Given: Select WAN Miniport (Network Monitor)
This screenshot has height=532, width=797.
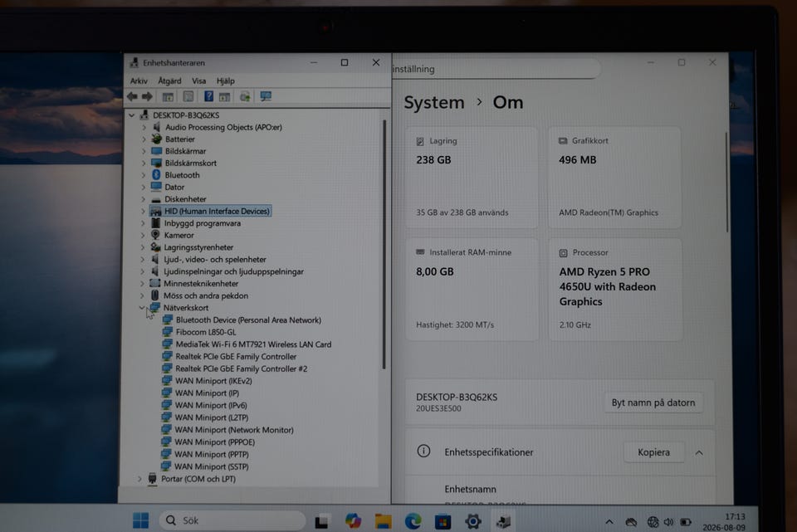Looking at the screenshot, I should [234, 430].
